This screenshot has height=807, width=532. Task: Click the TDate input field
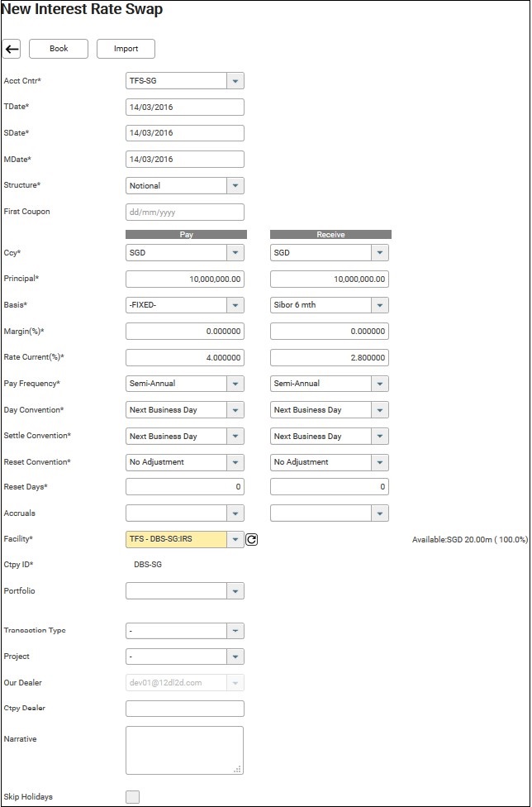[185, 107]
